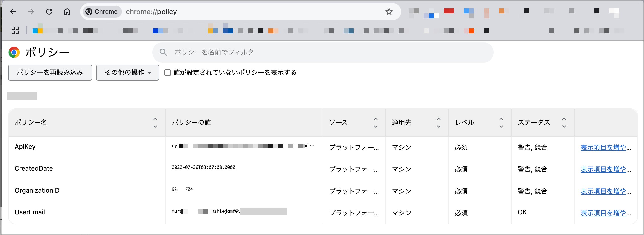Viewport: 644px width, 235px height.
Task: Click the browser forward arrow
Action: [x=31, y=12]
